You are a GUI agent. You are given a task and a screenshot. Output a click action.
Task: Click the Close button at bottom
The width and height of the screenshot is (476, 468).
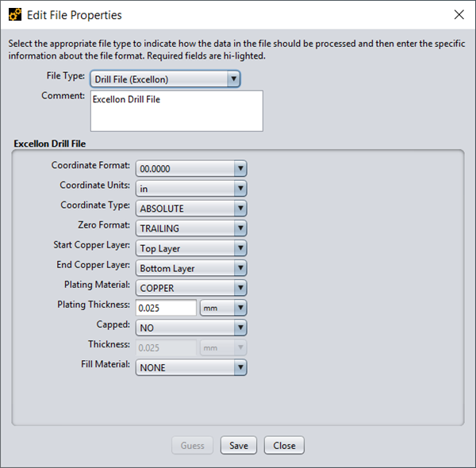284,446
